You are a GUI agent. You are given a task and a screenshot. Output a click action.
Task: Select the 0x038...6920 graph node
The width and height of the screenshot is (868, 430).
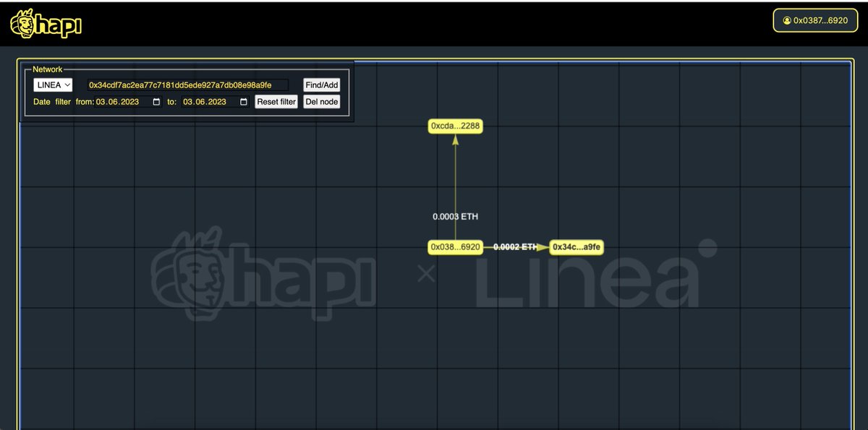coord(455,247)
